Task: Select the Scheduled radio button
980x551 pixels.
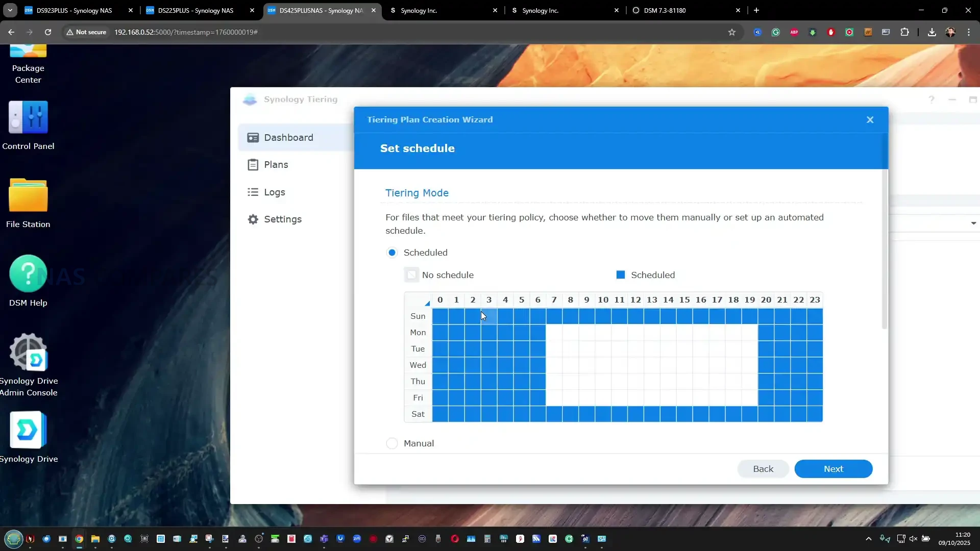Action: pos(392,253)
